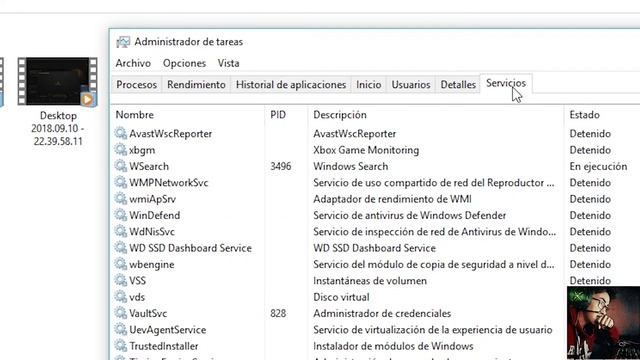Viewport: 640px width, 360px height.
Task: Select the WD SSD Dashboard Service name cell
Action: tap(191, 248)
